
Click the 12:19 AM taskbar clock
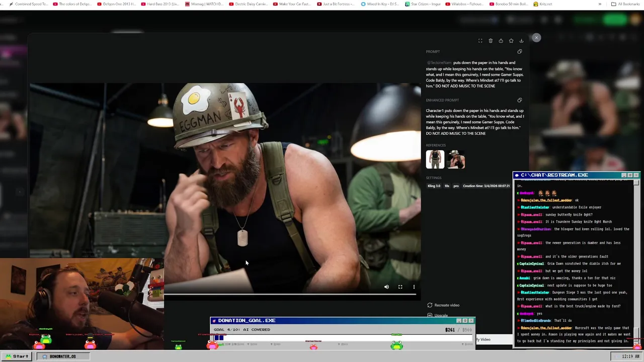627,356
